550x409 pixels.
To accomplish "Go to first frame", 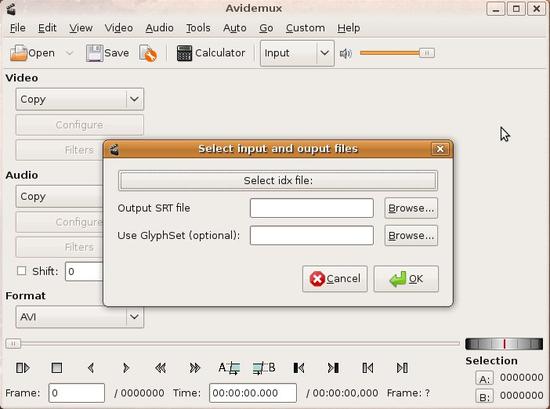I will [368, 368].
